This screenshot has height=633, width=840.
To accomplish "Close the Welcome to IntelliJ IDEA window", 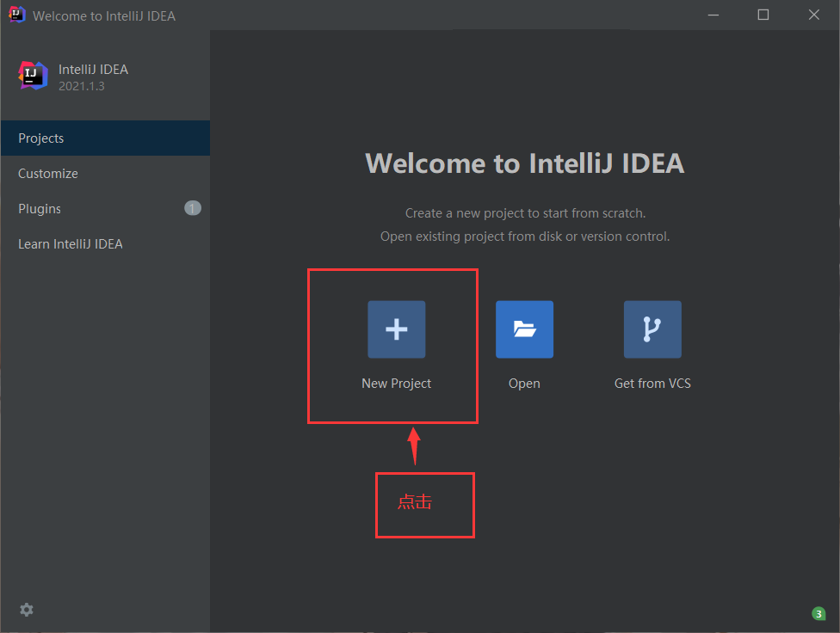I will 814,15.
